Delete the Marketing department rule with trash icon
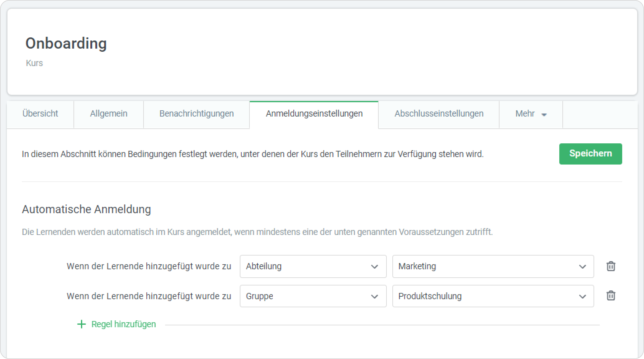The width and height of the screenshot is (644, 359). coord(611,266)
